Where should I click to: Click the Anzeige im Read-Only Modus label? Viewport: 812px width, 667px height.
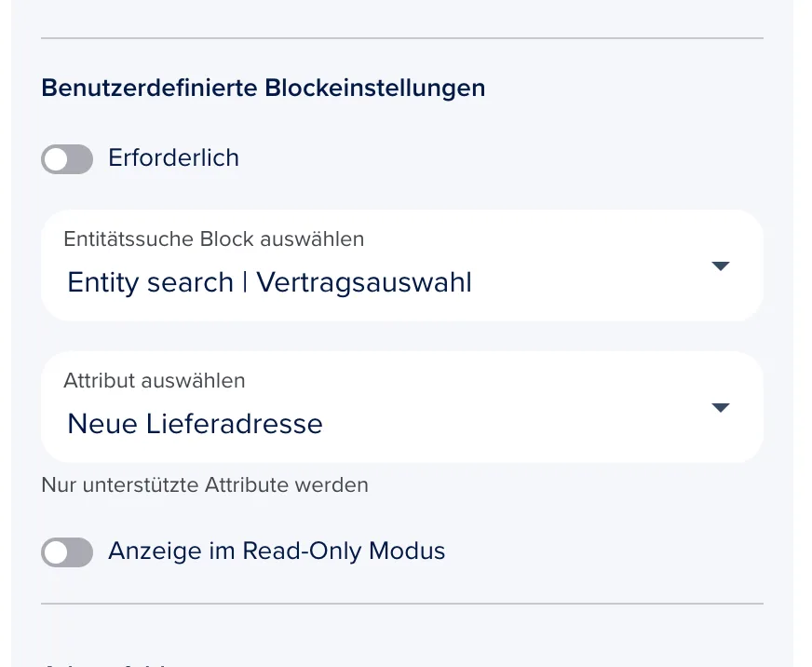277,551
